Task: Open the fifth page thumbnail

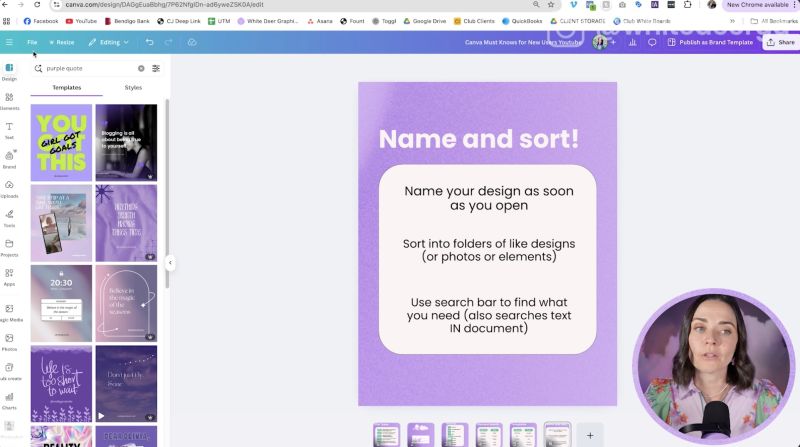Action: [x=523, y=435]
